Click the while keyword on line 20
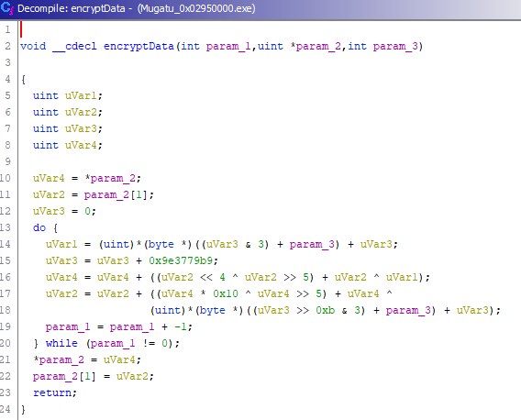 61,343
